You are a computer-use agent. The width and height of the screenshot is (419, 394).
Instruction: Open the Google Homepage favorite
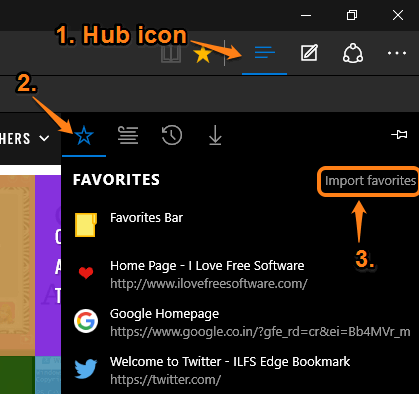click(240, 322)
